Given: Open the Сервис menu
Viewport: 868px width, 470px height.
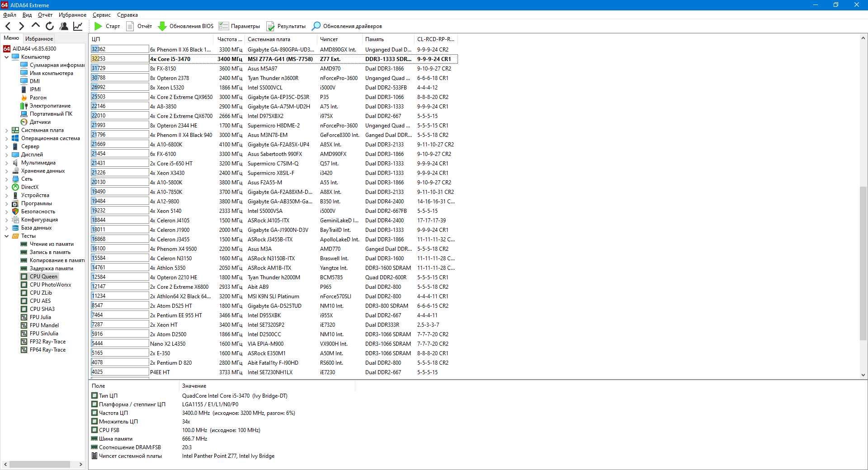Looking at the screenshot, I should tap(101, 15).
